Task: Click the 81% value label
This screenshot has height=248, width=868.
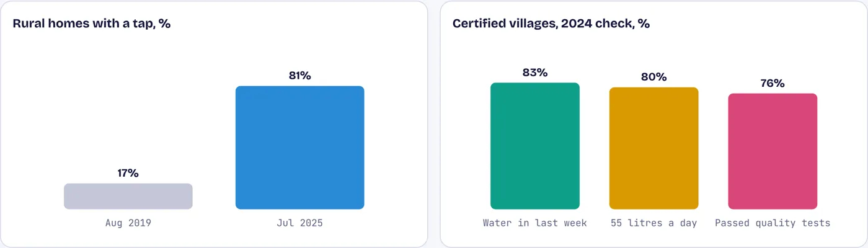Action: click(299, 76)
